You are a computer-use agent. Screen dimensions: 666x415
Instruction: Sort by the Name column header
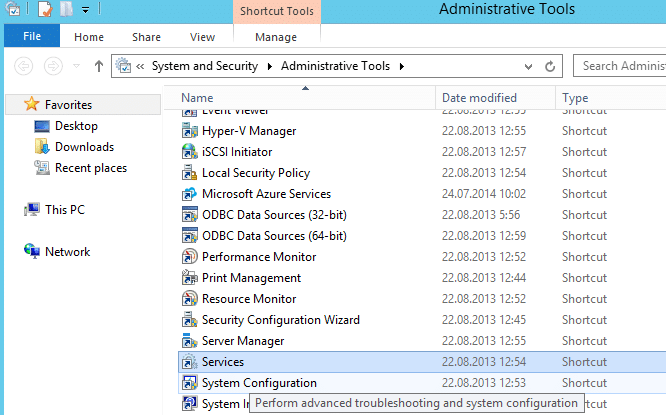[300, 98]
